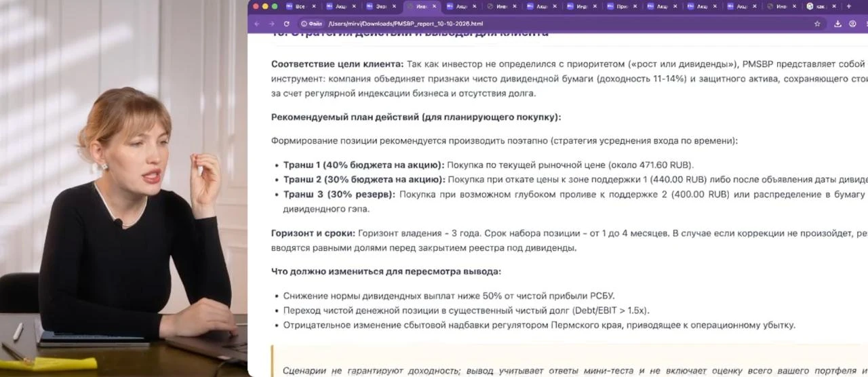Close the Google 'как' tab
This screenshot has height=377, width=868.
[833, 6]
